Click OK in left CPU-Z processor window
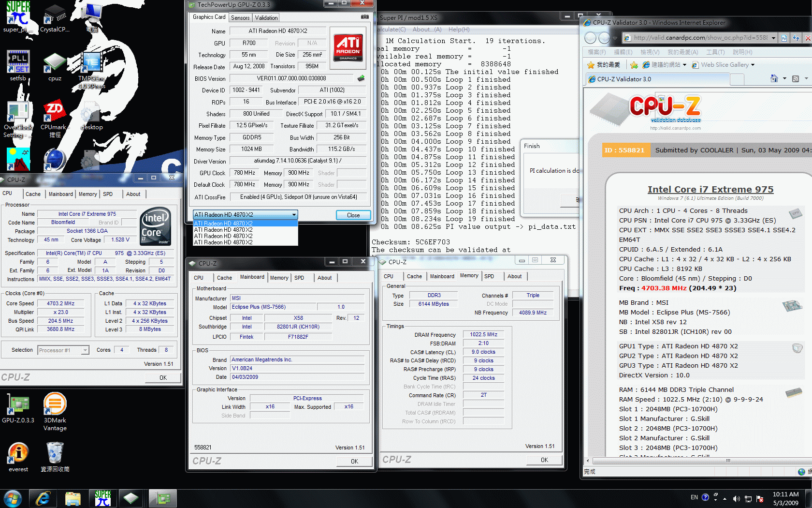This screenshot has height=508, width=812. tap(163, 378)
